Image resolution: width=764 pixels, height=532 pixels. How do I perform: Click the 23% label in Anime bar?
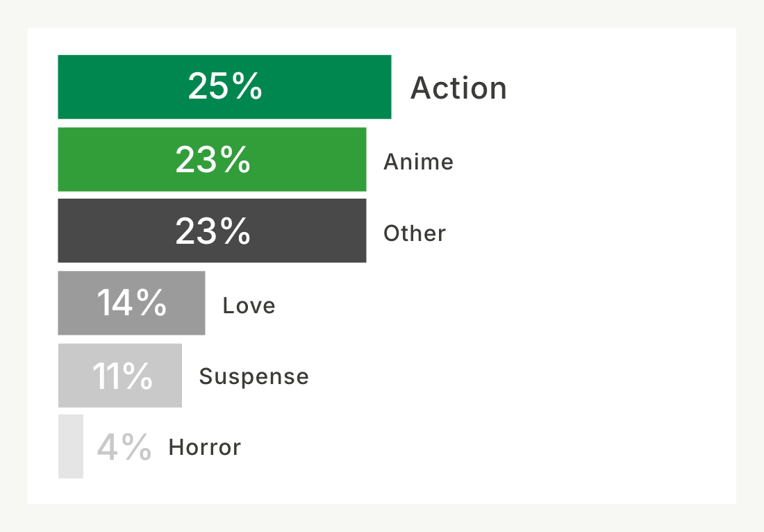pos(213,159)
